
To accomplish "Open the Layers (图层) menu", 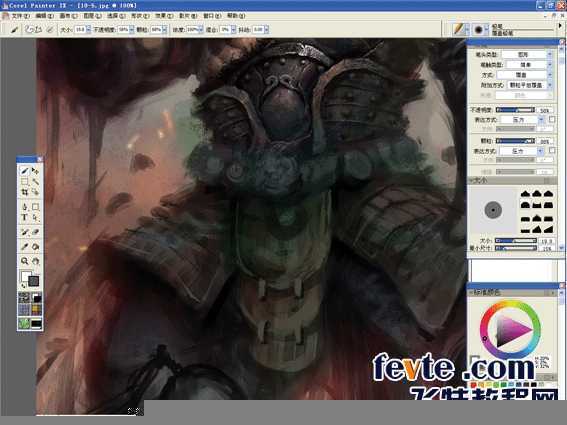I will [92, 16].
